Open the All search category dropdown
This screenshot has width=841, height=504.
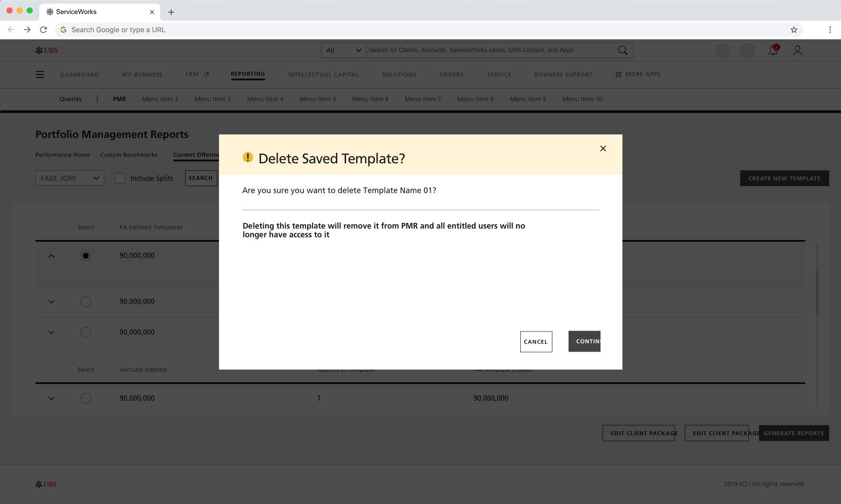343,50
